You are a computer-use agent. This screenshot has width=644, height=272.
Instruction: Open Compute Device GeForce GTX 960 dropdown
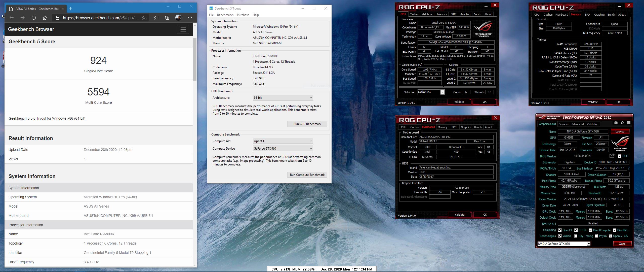tap(283, 149)
